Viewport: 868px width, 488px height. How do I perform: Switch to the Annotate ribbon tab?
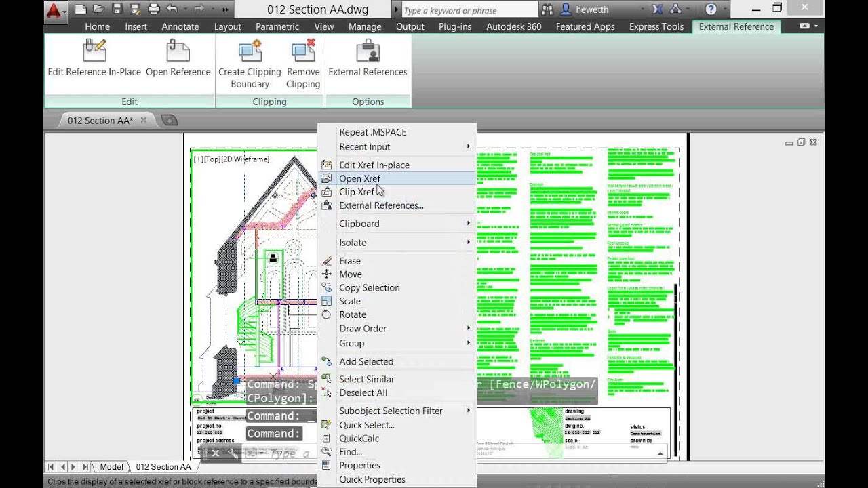coord(180,26)
